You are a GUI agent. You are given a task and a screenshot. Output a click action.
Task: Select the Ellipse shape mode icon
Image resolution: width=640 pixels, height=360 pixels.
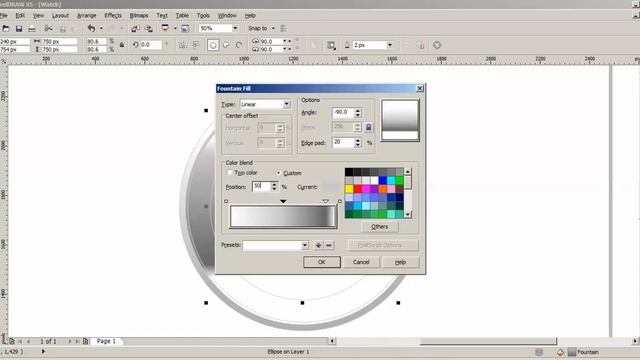[213, 45]
